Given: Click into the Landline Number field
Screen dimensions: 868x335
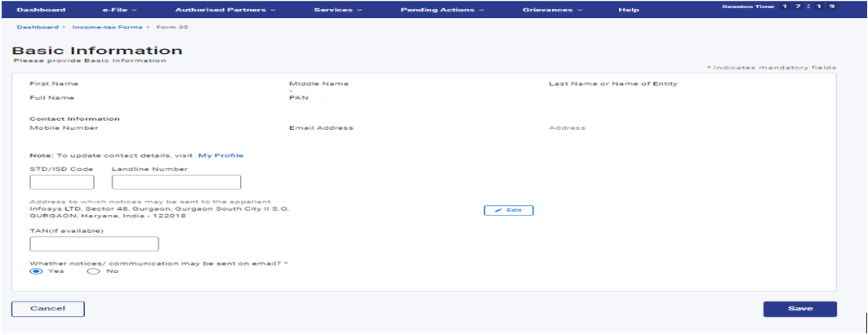Looking at the screenshot, I should pos(176,182).
